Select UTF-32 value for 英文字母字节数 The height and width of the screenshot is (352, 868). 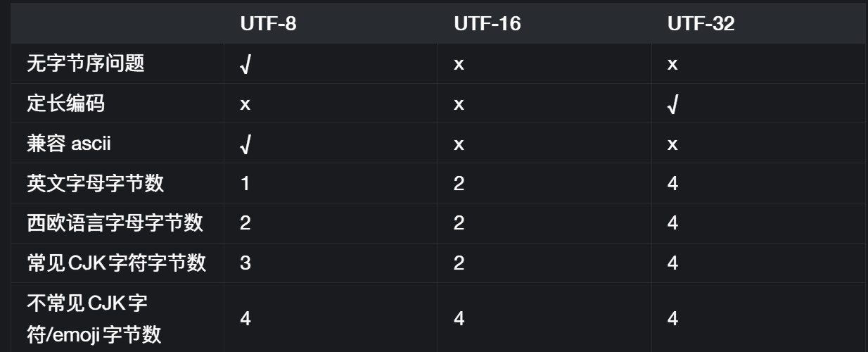(x=672, y=184)
